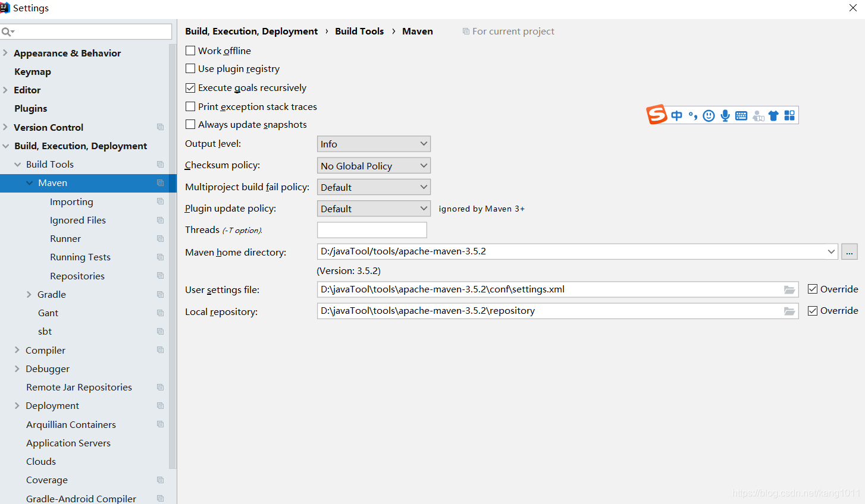865x504 pixels.
Task: Enable Work offline checkbox
Action: [x=190, y=51]
